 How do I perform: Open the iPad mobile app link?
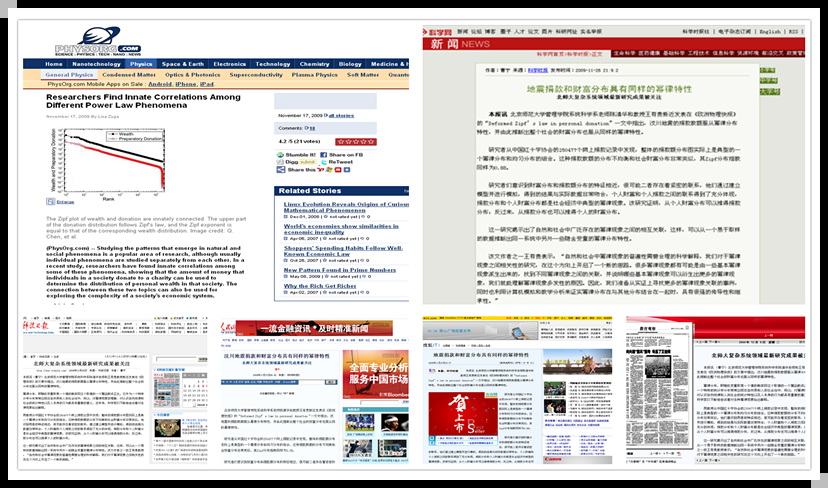206,84
